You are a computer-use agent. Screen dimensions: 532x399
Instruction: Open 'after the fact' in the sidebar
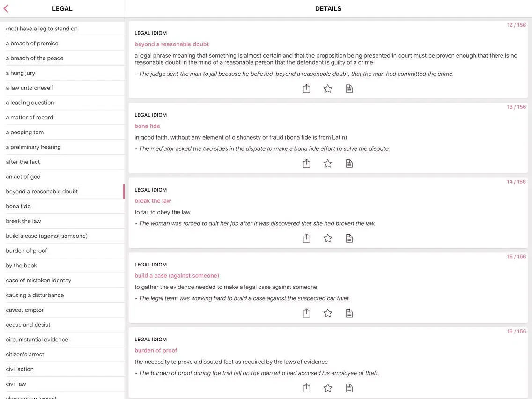pyautogui.click(x=62, y=162)
